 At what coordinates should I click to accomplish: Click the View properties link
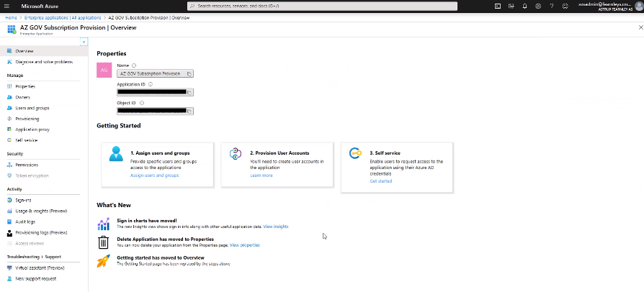point(244,245)
